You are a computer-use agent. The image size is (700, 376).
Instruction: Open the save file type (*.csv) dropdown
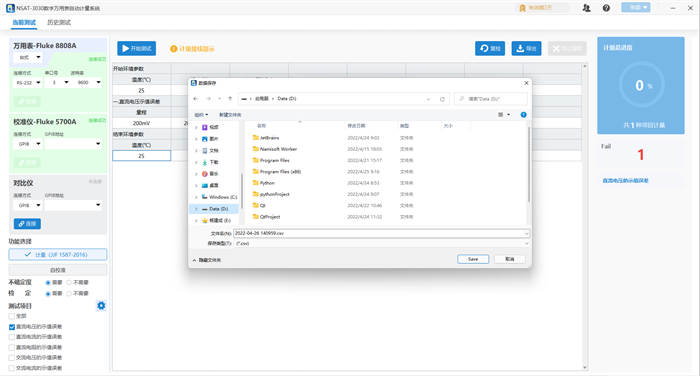(x=382, y=243)
